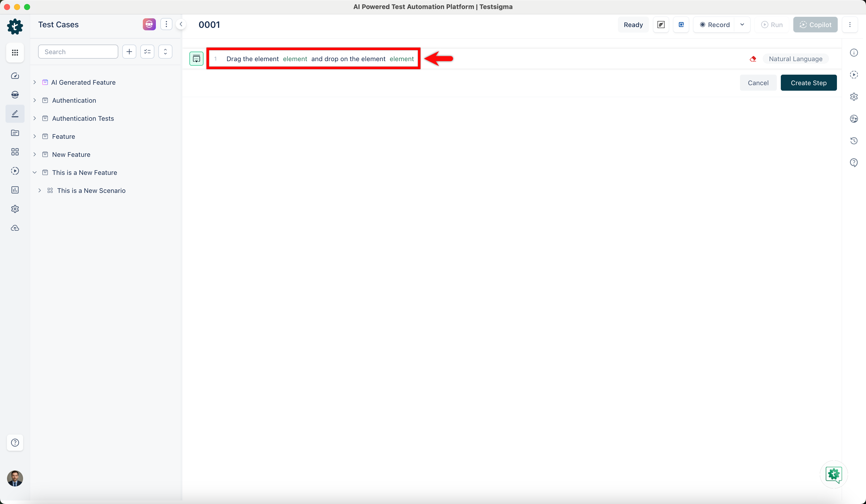
Task: Open the history icon in right sidebar
Action: point(854,141)
